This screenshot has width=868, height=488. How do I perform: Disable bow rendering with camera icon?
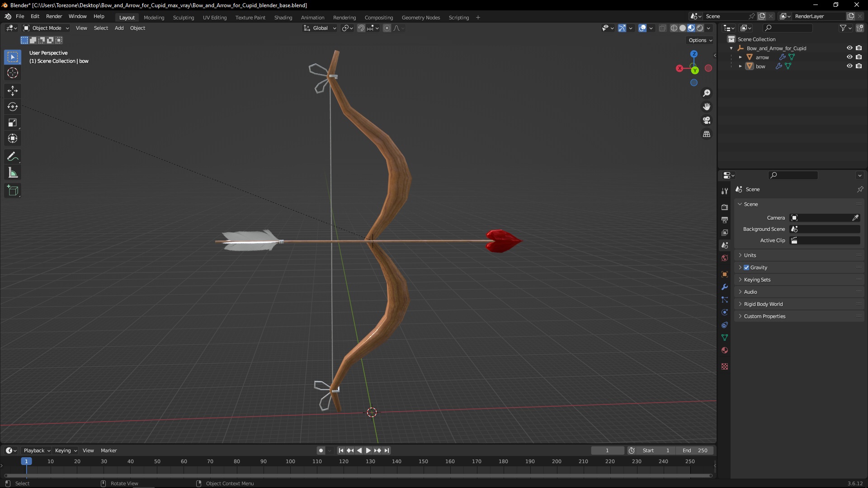tap(859, 66)
